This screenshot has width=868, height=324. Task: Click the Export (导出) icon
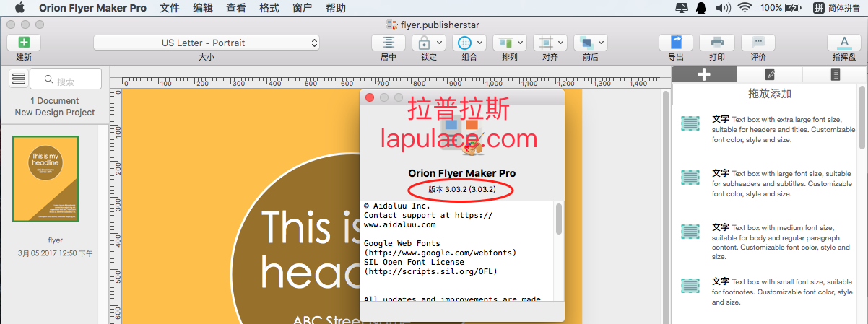[676, 43]
